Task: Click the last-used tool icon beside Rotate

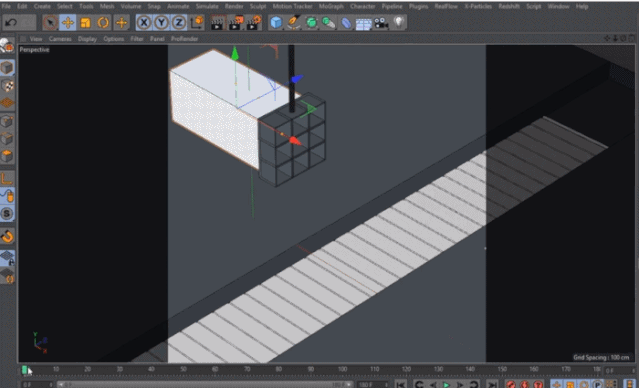Action: point(121,22)
